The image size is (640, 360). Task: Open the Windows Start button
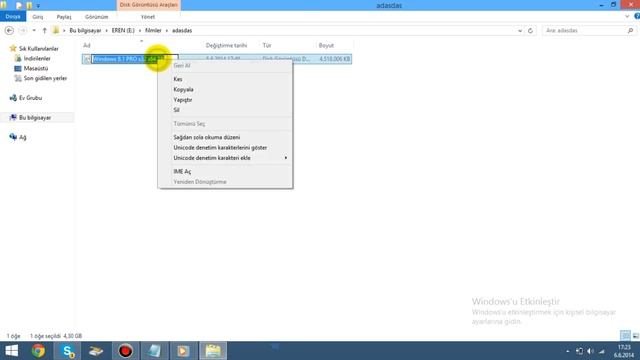[11, 351]
